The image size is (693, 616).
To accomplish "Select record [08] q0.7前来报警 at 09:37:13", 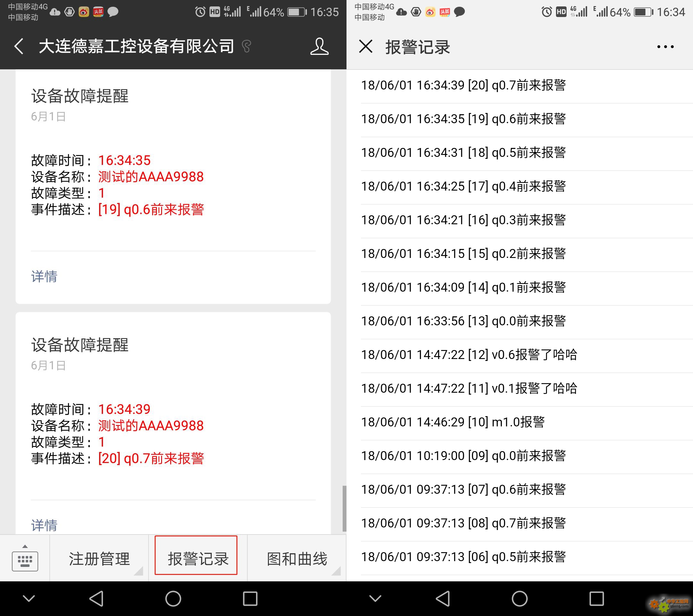I will pyautogui.click(x=520, y=524).
